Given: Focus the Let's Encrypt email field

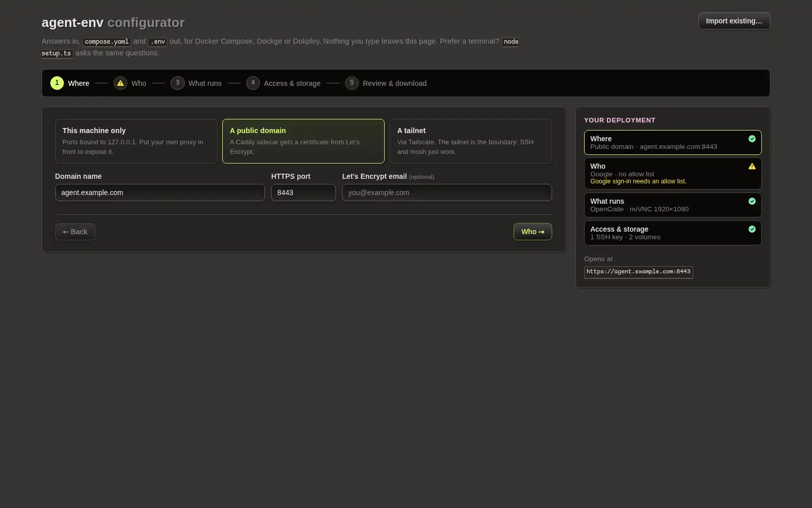Looking at the screenshot, I should [x=447, y=193].
